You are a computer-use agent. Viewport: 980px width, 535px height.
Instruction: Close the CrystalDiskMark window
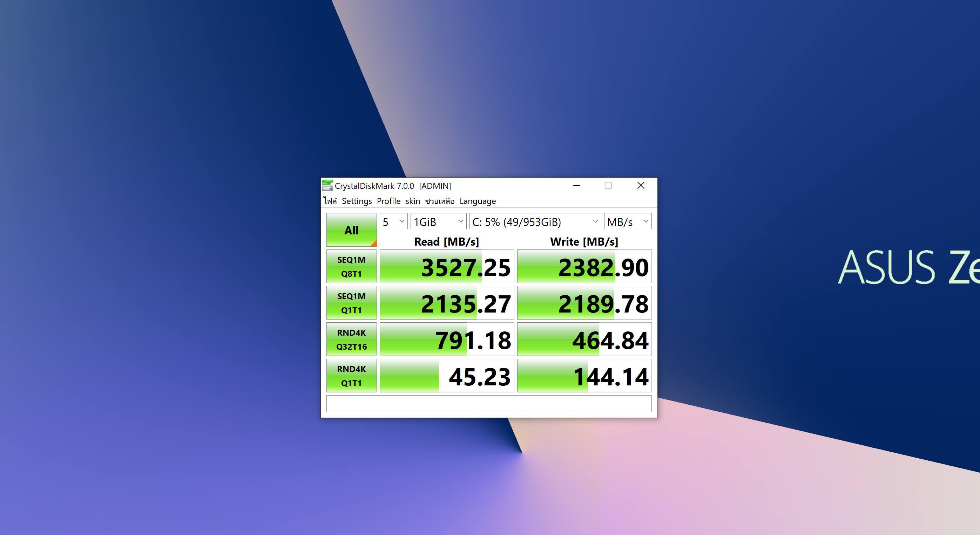(641, 186)
